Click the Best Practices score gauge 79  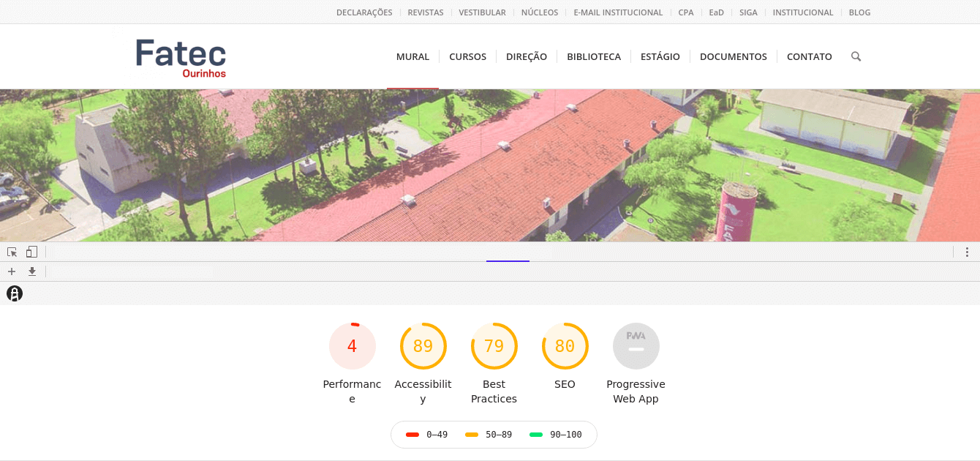point(494,346)
